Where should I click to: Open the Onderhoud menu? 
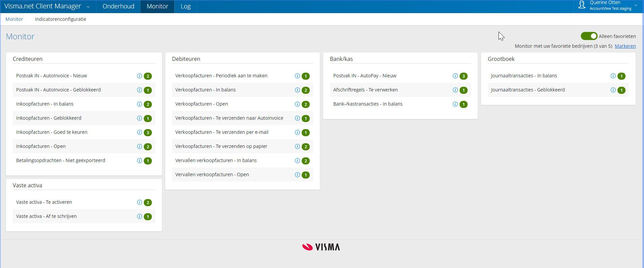click(118, 6)
